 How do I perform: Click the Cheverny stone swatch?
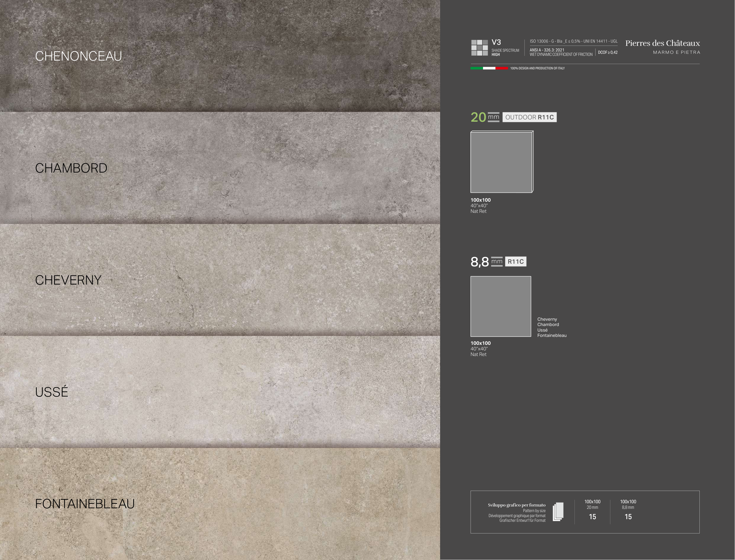[220, 280]
